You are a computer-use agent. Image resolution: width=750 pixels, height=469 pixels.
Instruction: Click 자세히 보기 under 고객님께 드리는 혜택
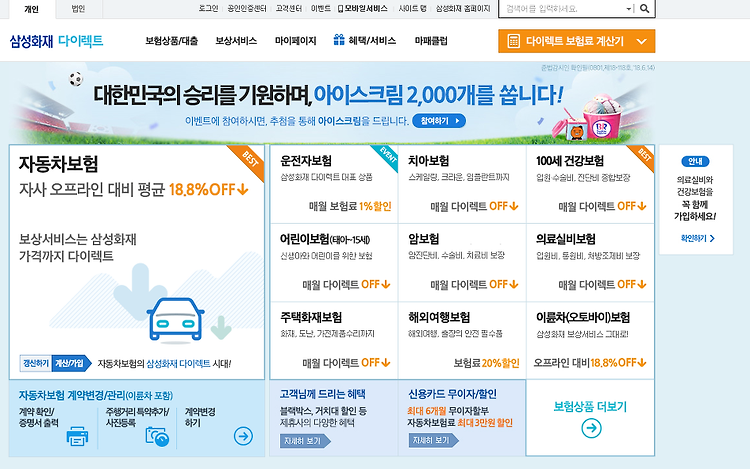[305, 441]
